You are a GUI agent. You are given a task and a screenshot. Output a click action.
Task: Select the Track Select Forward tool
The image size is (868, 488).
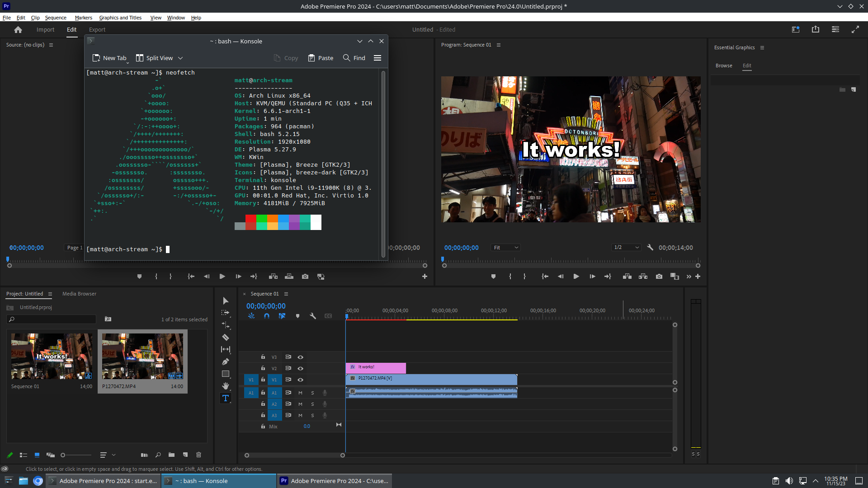226,313
